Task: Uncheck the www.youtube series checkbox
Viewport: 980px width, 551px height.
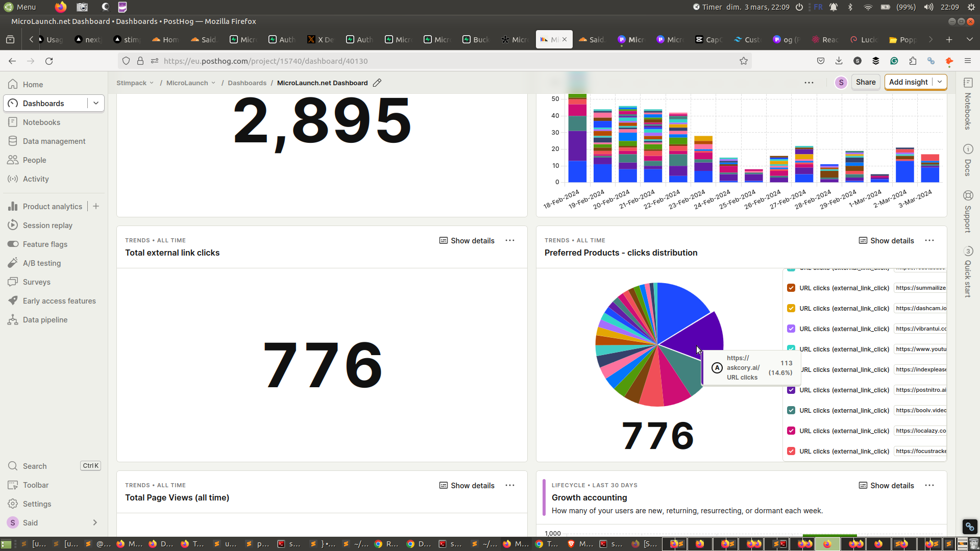Action: click(x=791, y=348)
